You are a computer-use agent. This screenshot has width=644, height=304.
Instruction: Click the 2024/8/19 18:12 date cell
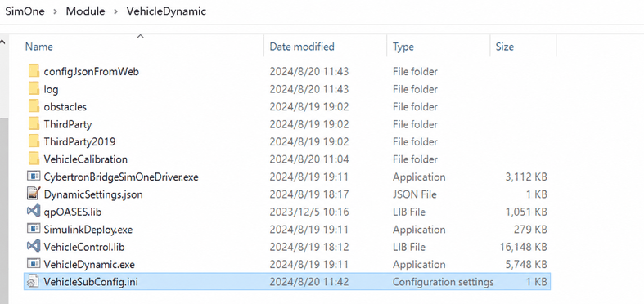pos(308,247)
